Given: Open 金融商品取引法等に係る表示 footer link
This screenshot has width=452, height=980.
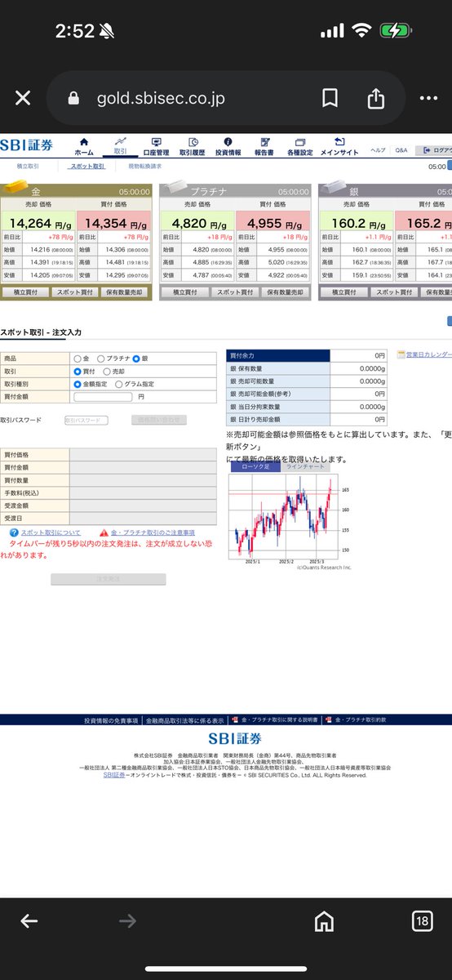Looking at the screenshot, I should pos(184,721).
